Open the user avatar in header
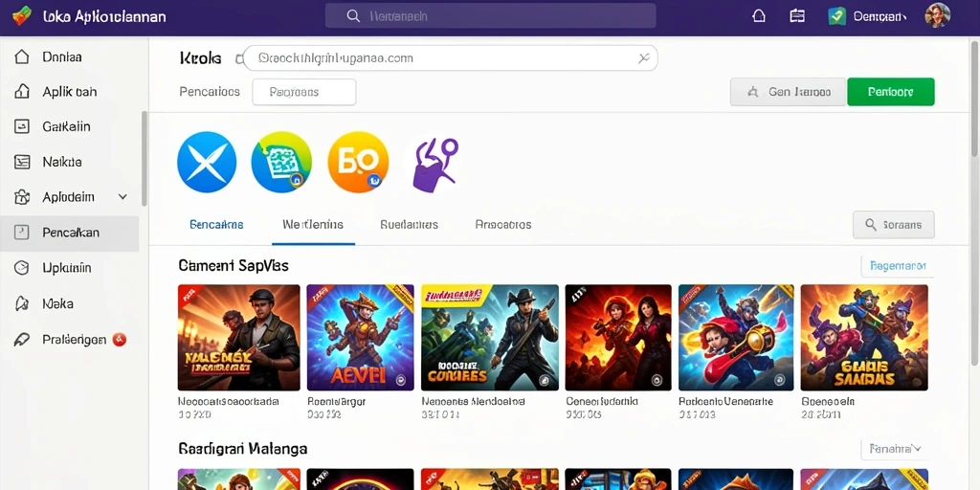Image resolution: width=980 pixels, height=490 pixels. tap(937, 15)
